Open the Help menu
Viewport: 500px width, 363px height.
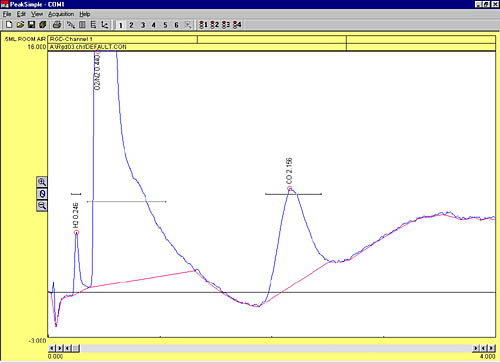click(x=85, y=14)
